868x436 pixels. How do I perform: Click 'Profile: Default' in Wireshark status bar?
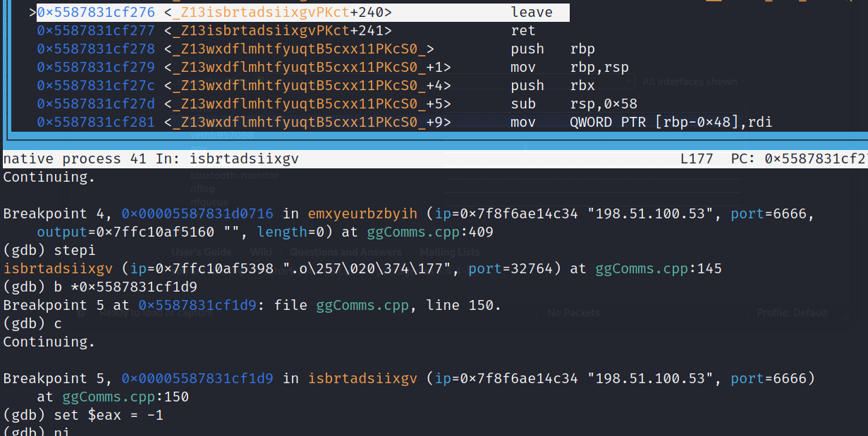coord(792,312)
